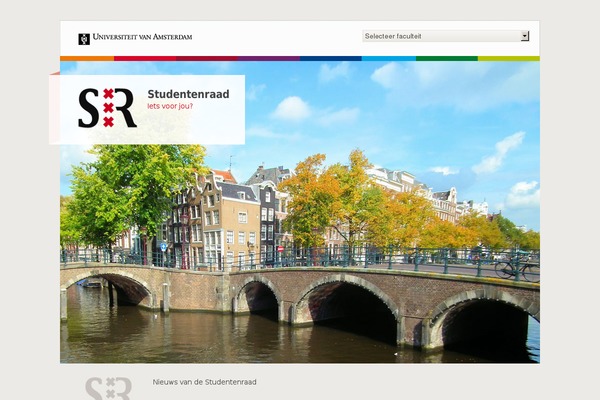The width and height of the screenshot is (600, 400).
Task: Open the Universiteit van Amsterdam wordmark link
Action: [x=142, y=37]
